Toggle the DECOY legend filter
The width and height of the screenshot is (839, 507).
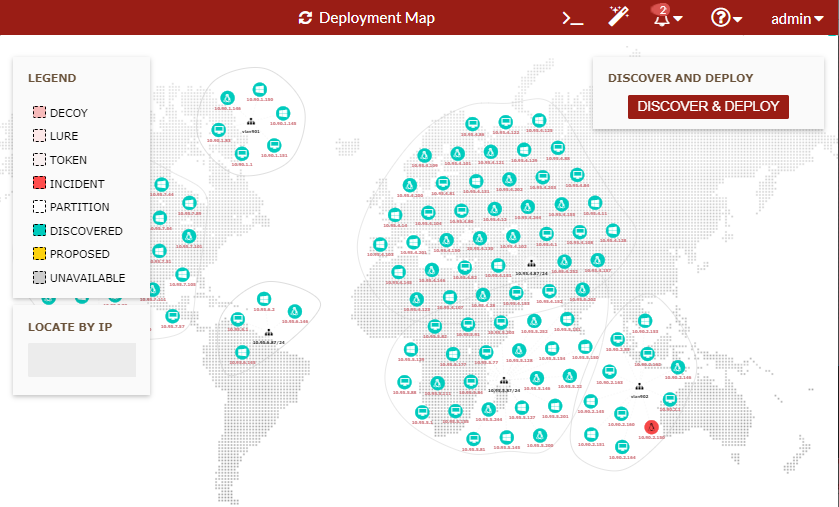pyautogui.click(x=40, y=113)
